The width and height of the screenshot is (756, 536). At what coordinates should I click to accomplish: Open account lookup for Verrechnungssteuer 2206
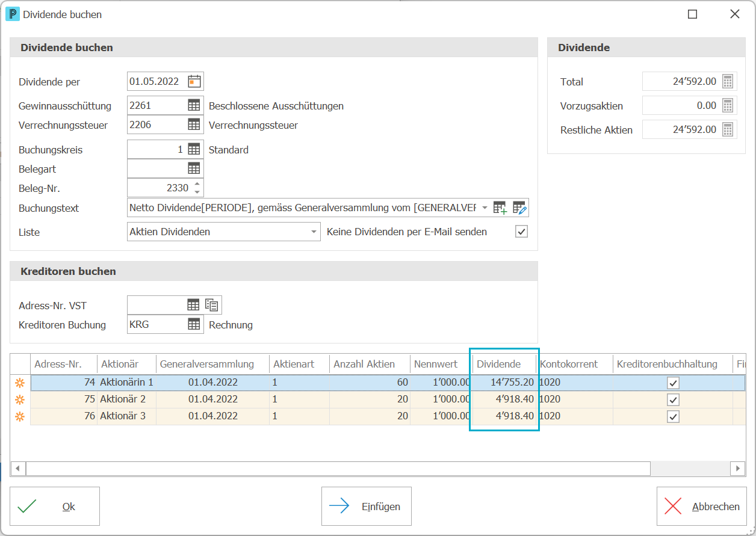[x=194, y=125]
